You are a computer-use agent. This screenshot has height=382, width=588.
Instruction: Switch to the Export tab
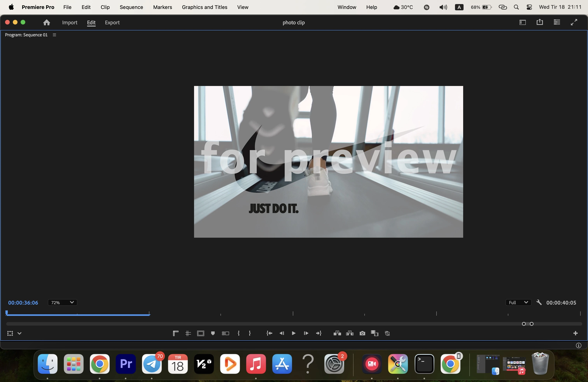(x=112, y=23)
